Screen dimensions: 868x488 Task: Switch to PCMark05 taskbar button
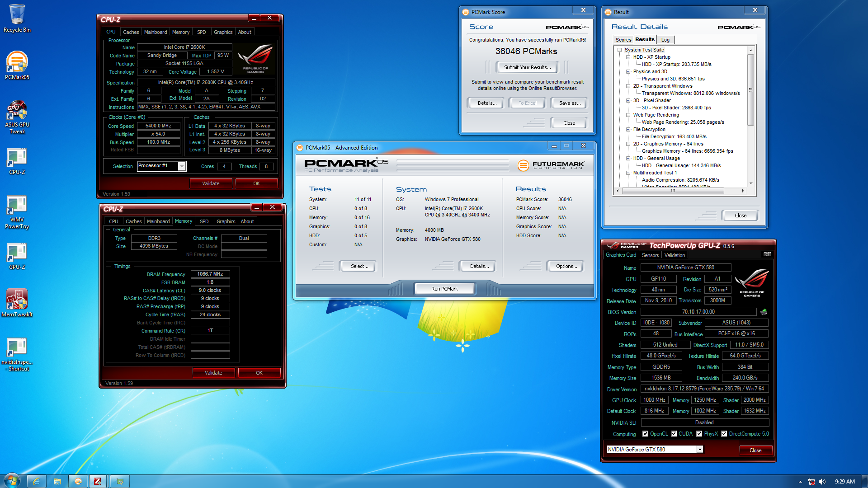tap(78, 481)
